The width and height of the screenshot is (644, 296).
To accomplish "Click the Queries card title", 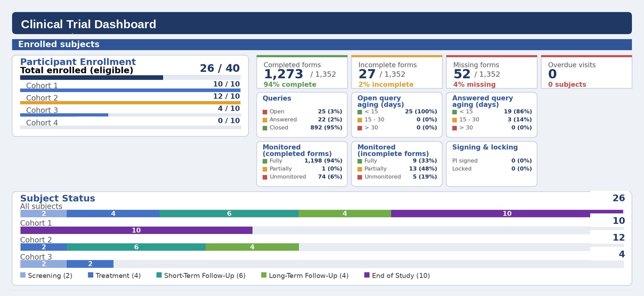I will point(277,98).
